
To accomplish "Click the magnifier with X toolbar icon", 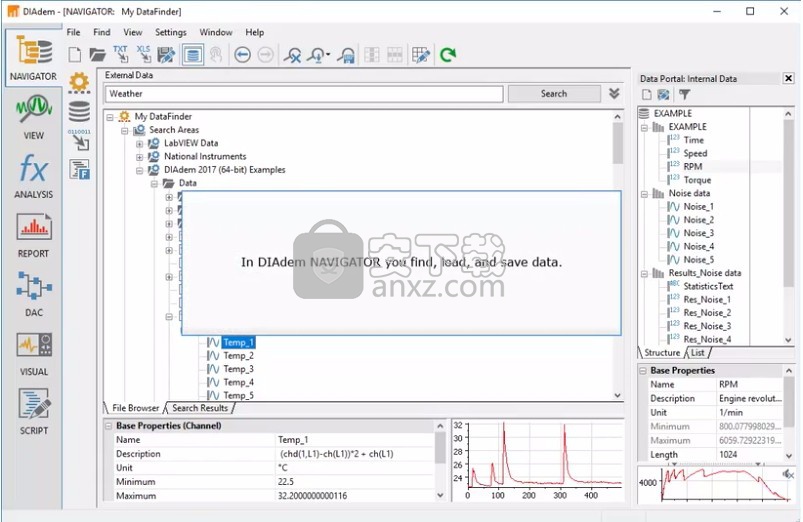I will pos(293,54).
